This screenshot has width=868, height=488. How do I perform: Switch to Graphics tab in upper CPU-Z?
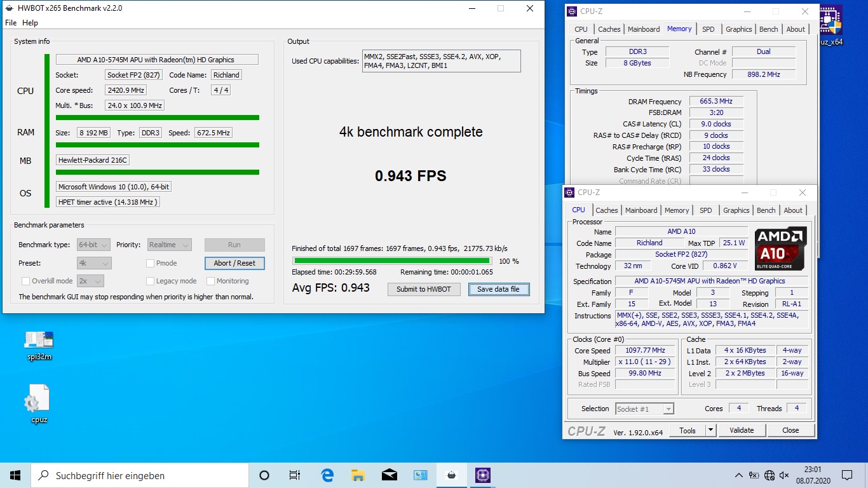(x=739, y=29)
